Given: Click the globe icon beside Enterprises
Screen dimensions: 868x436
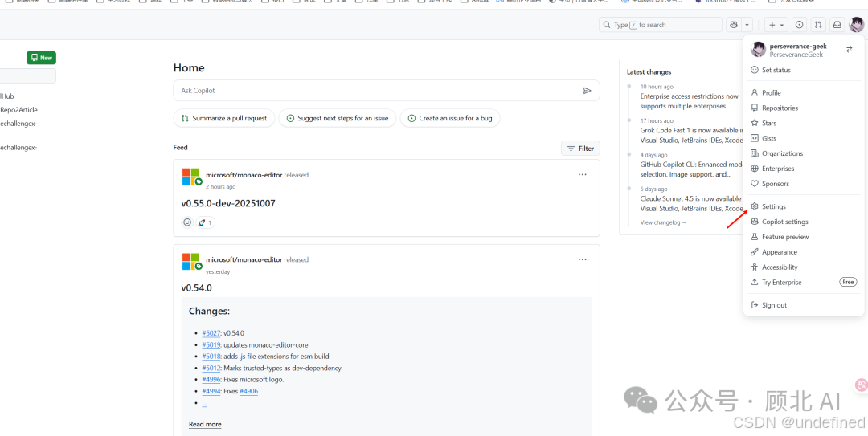Looking at the screenshot, I should 754,169.
